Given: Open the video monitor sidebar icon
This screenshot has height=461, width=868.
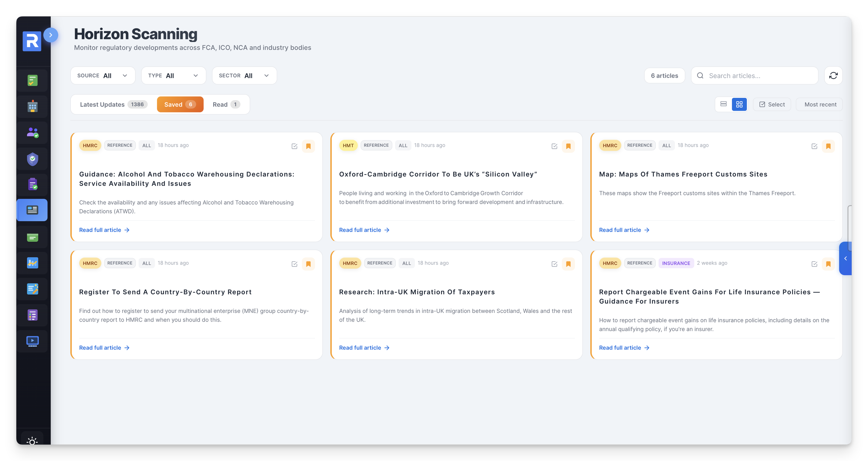Looking at the screenshot, I should pyautogui.click(x=32, y=341).
